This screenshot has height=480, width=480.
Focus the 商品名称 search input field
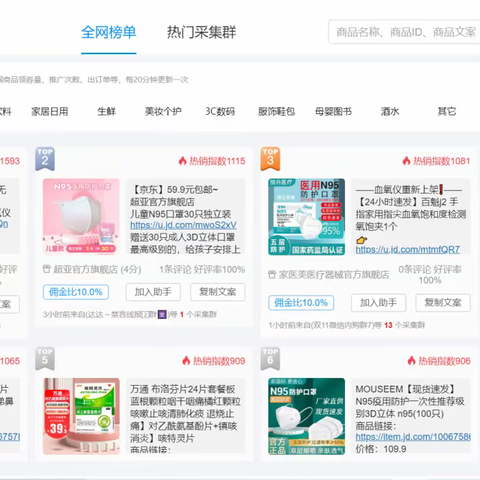coord(404,32)
